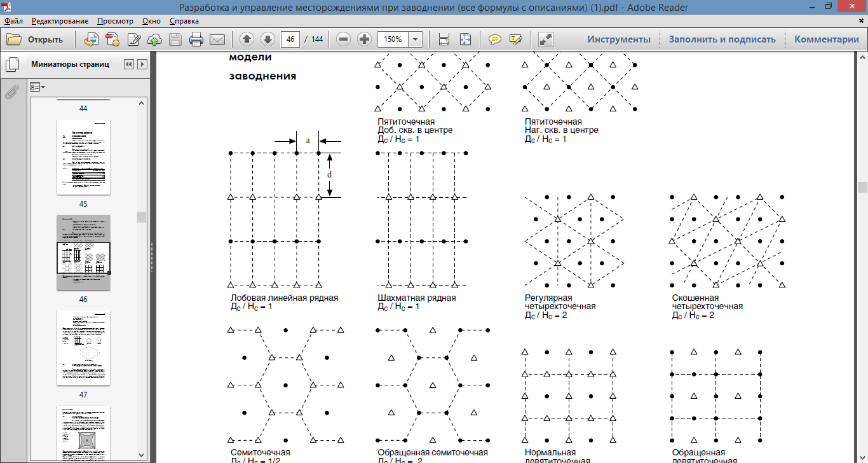868x463 pixels.
Task: Open the Справка menu
Action: pyautogui.click(x=184, y=20)
